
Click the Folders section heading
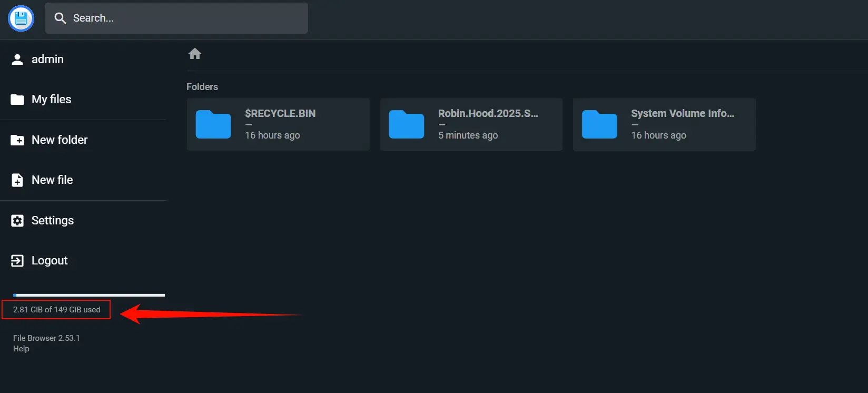202,87
